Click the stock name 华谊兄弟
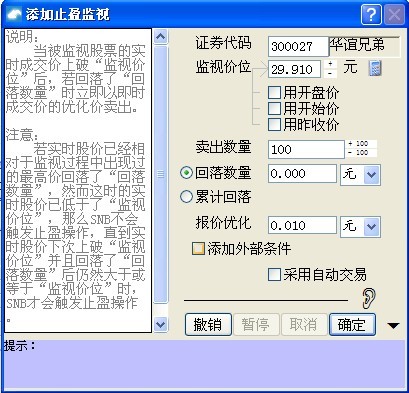409x393 pixels. [357, 45]
